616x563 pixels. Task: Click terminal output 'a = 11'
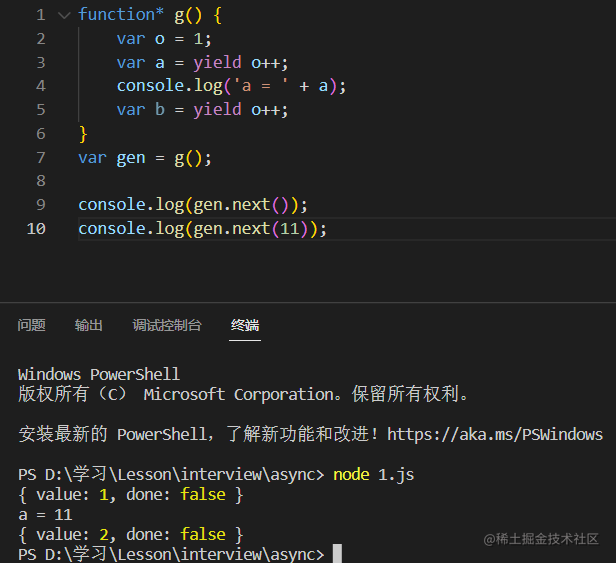pos(45,515)
